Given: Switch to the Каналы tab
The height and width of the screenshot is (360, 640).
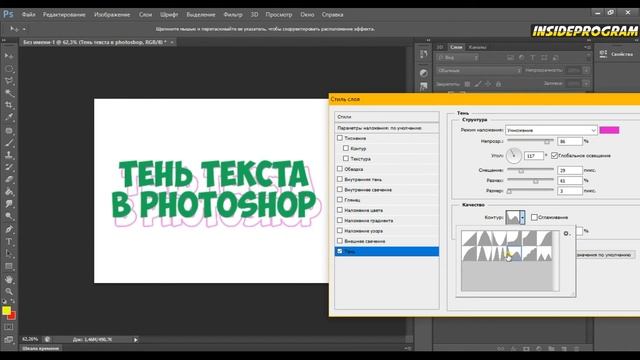Looking at the screenshot, I should click(x=477, y=47).
